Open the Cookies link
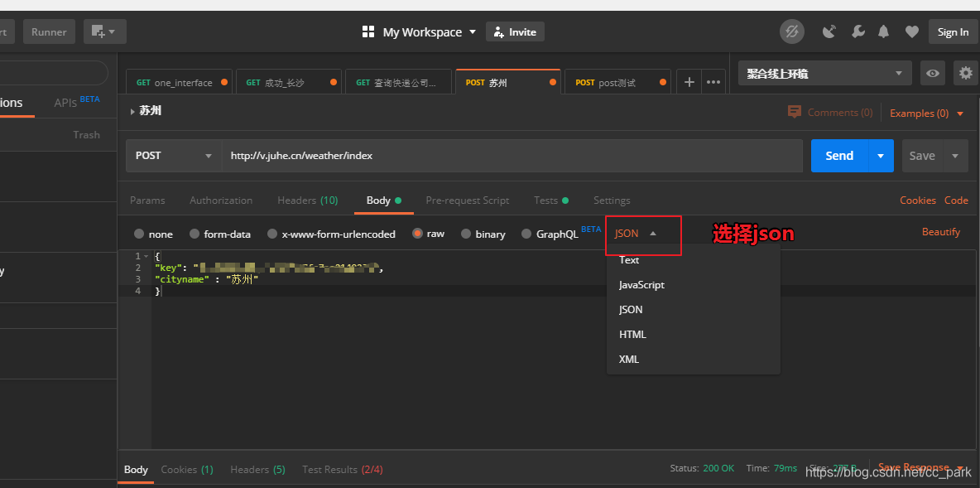The width and height of the screenshot is (980, 488). coord(917,201)
